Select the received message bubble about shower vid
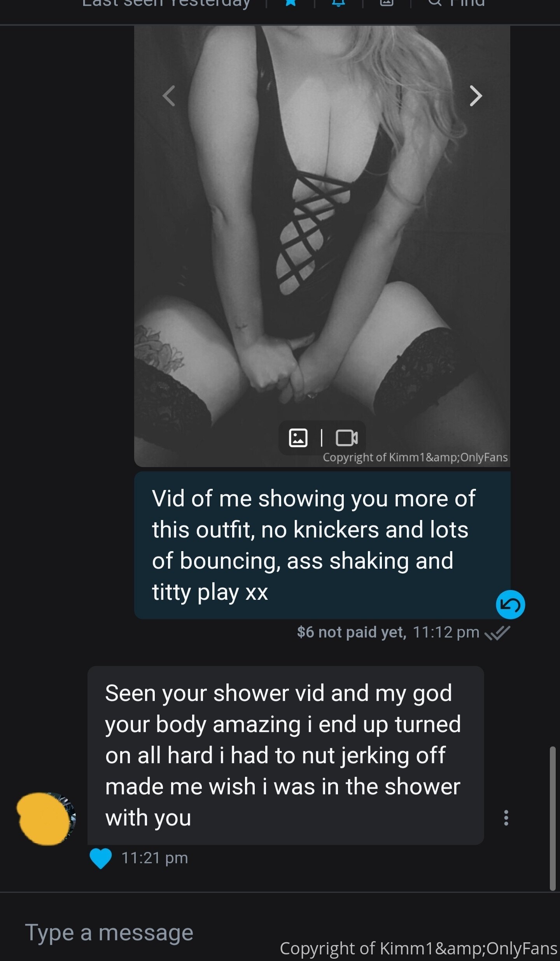Image resolution: width=560 pixels, height=961 pixels. click(285, 755)
